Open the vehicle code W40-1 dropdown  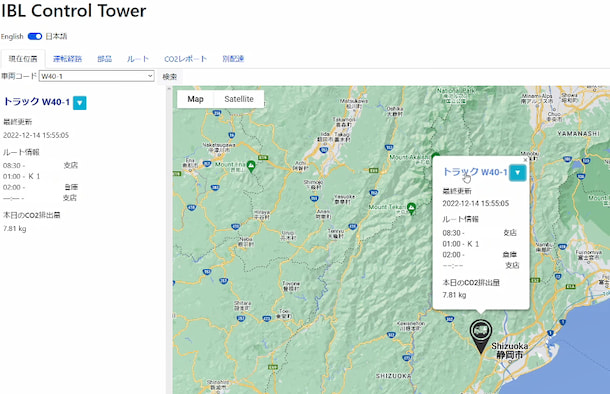(96, 76)
